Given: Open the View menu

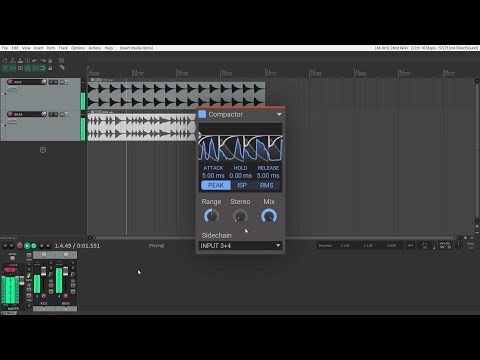Looking at the screenshot, I should click(26, 48).
